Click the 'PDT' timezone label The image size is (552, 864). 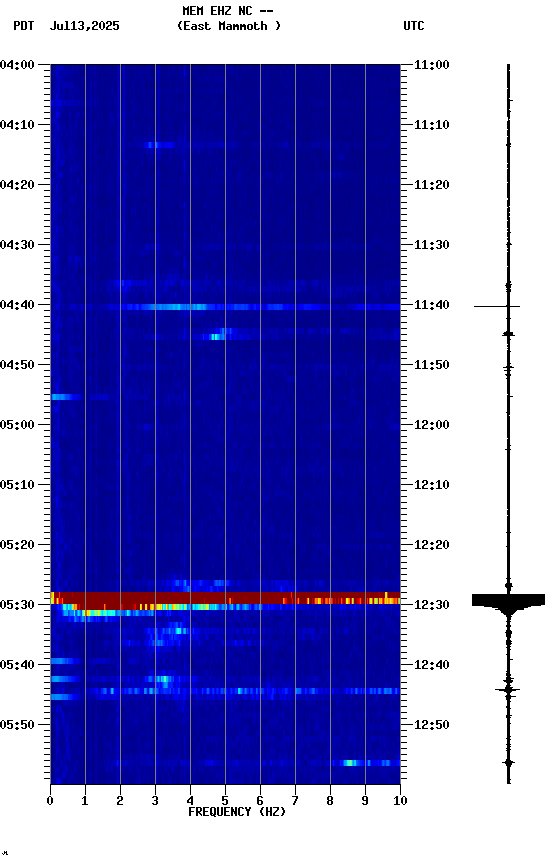pos(24,26)
